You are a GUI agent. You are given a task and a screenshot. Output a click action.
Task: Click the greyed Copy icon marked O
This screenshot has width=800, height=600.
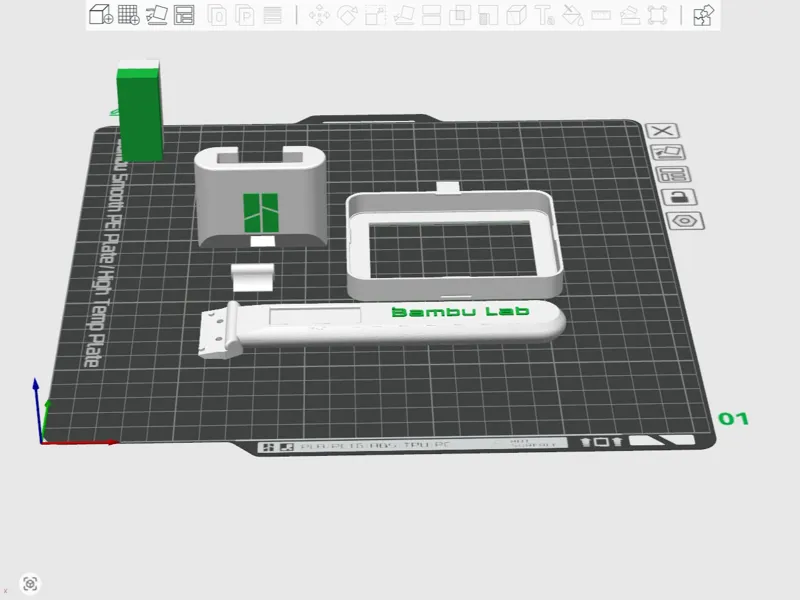coord(217,15)
